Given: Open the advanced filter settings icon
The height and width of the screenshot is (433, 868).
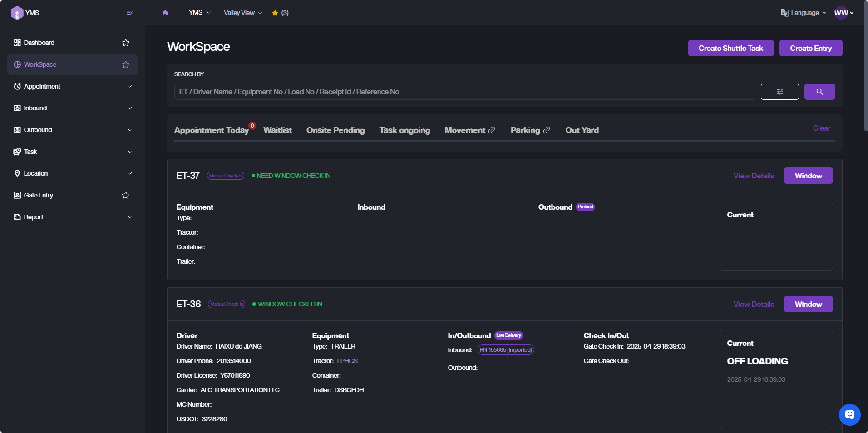Looking at the screenshot, I should 779,92.
